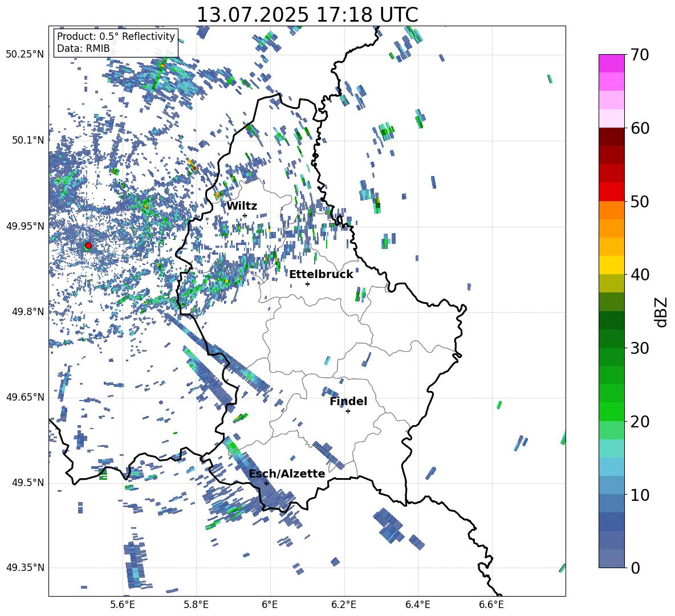Click the colorbar tick label 40
Viewport: 675px width, 616px height.
(640, 275)
